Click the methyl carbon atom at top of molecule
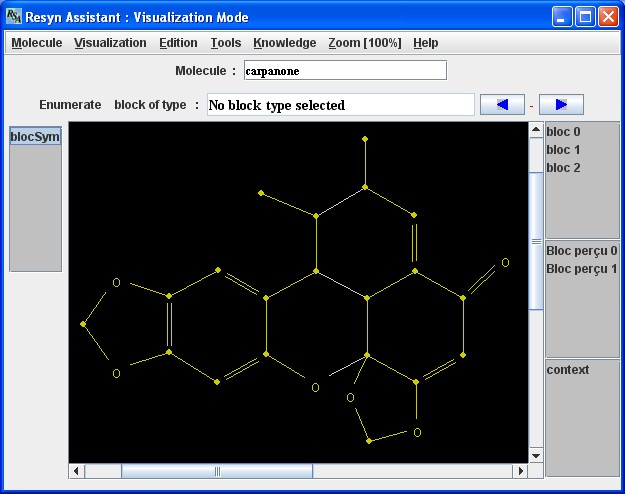Screen dimensions: 625x494 point(365,139)
